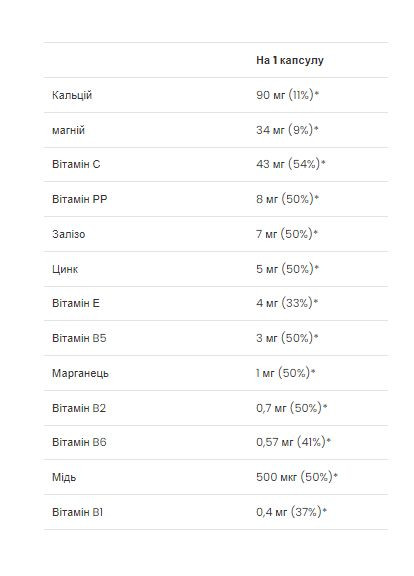Click the 7 мг (50%) iron value
This screenshot has width=414, height=576.
tap(287, 234)
